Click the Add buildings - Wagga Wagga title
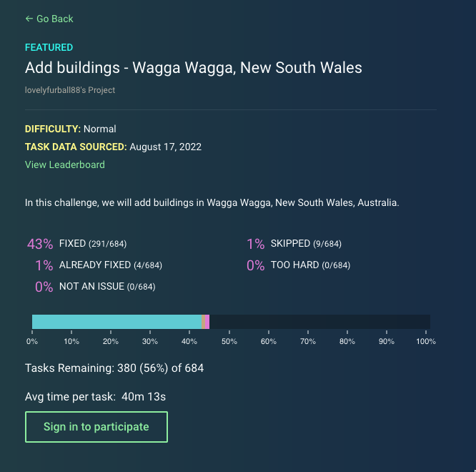 coord(194,68)
